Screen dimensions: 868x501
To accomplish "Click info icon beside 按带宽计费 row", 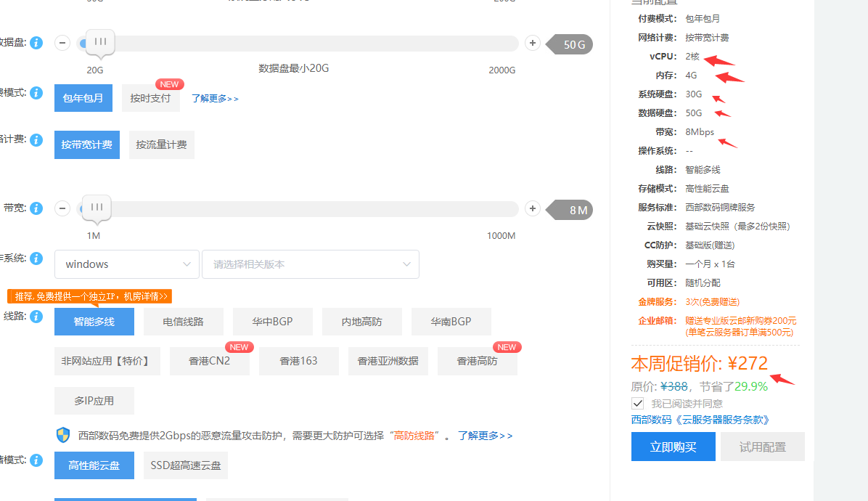I will coord(36,140).
